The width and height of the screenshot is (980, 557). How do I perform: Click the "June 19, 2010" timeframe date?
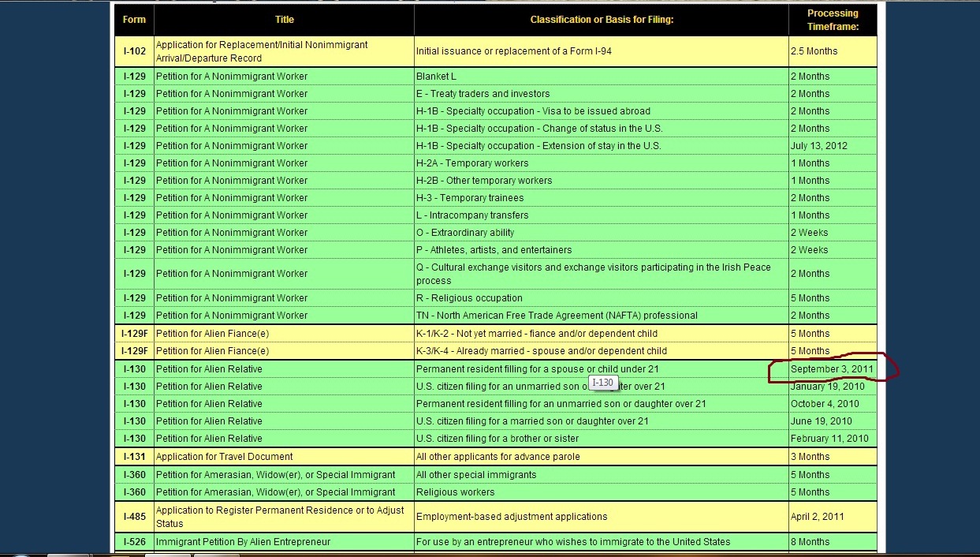point(822,421)
